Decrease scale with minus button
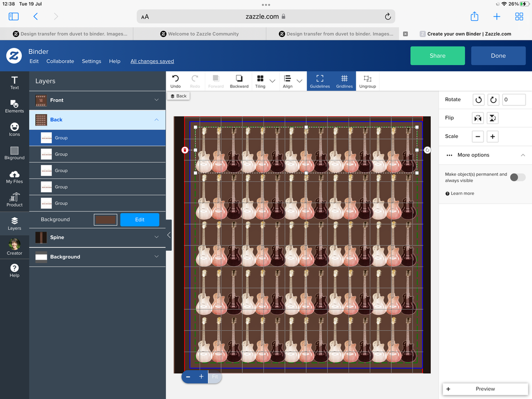 (478, 136)
